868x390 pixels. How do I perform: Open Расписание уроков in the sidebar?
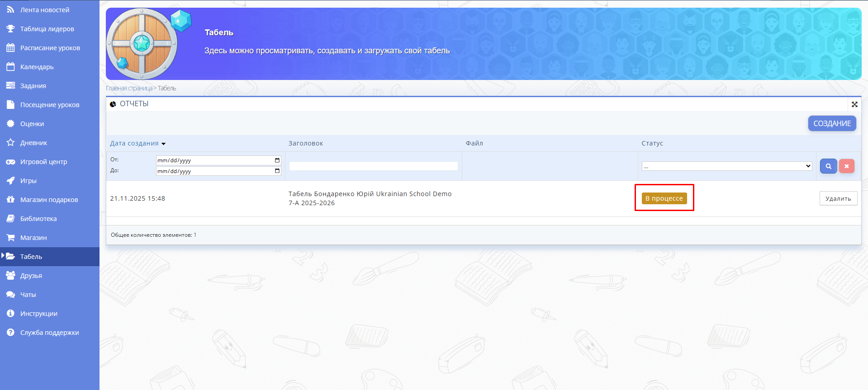tap(50, 48)
